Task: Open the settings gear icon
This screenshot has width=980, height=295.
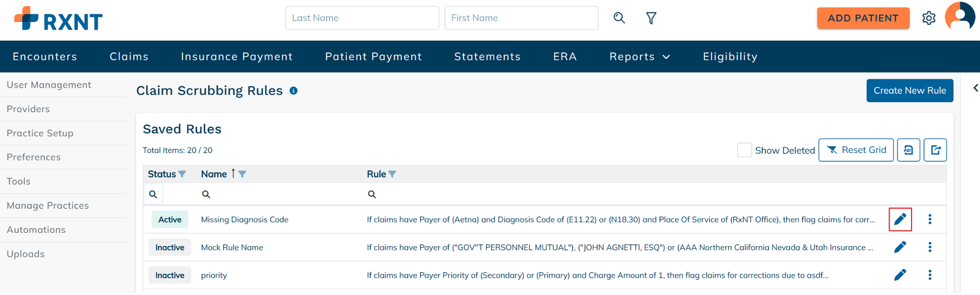Action: click(x=929, y=18)
